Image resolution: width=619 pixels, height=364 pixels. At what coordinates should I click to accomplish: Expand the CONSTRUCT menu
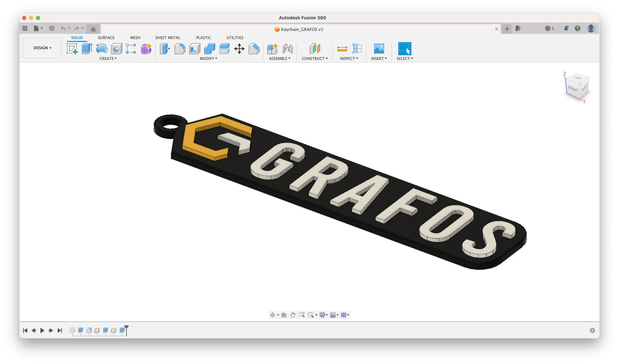pos(315,58)
